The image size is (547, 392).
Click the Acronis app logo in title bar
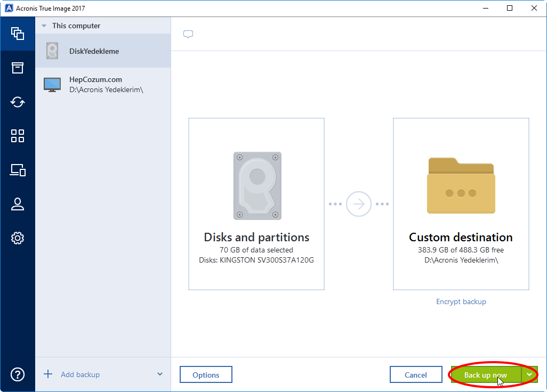[x=9, y=8]
